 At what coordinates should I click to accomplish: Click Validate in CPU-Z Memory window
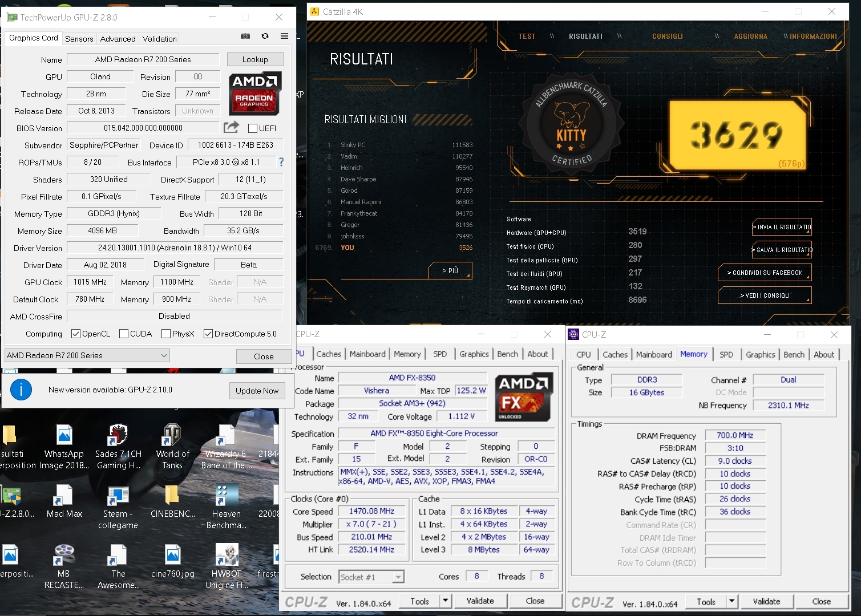click(766, 601)
